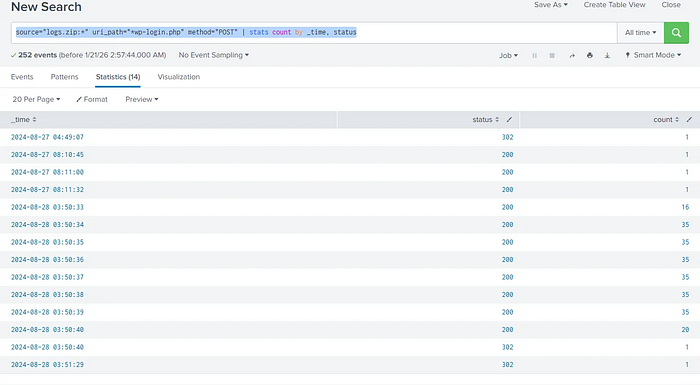Edit the status column pencil icon
Viewport: 700px width, 385px height.
coord(509,120)
